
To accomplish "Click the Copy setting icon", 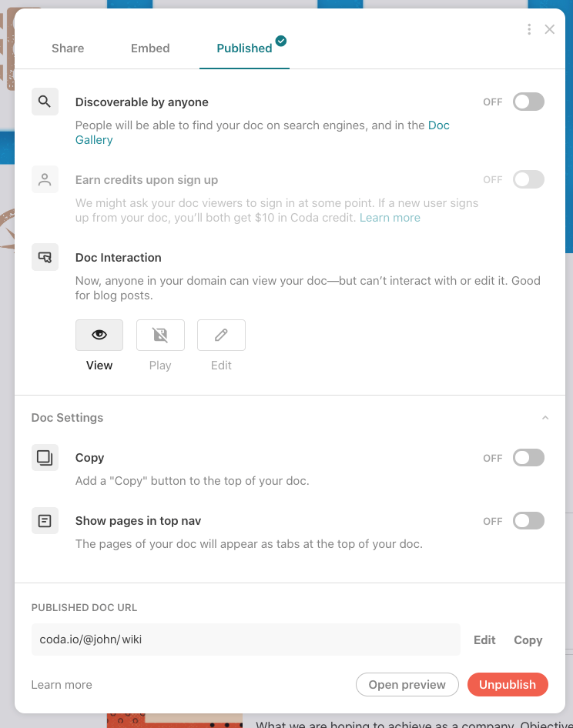I will [45, 457].
